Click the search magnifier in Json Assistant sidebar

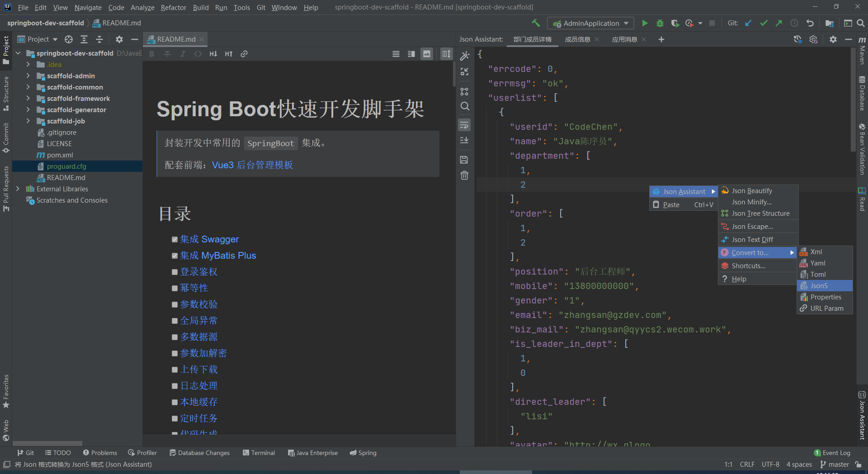click(464, 106)
